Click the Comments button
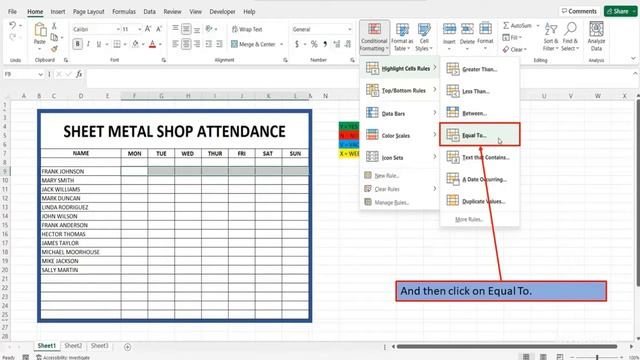This screenshot has width=640, height=360. [579, 11]
